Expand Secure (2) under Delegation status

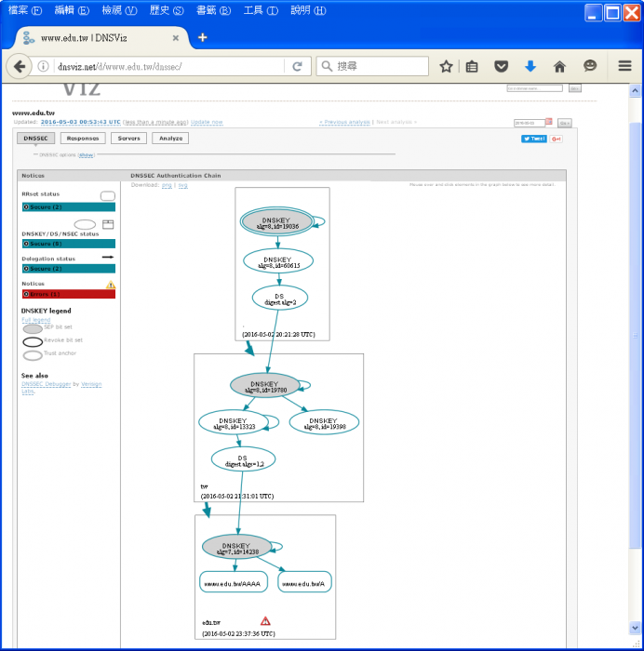(68, 269)
